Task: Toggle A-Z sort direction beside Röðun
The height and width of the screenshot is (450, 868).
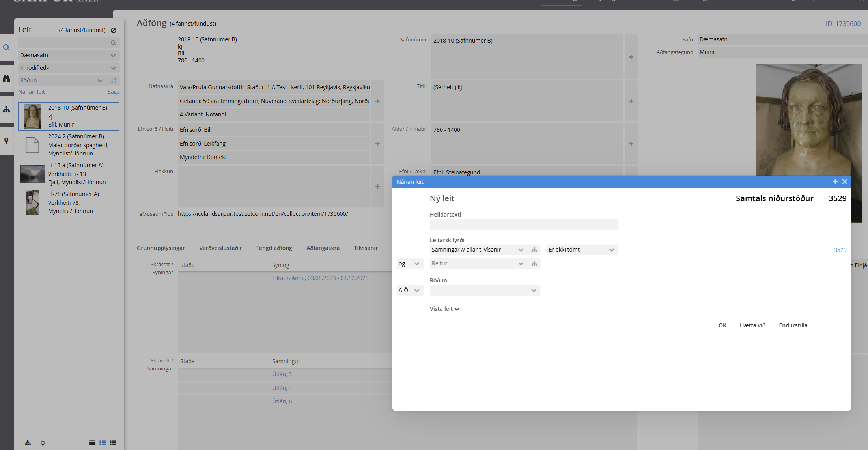Action: 114,80
